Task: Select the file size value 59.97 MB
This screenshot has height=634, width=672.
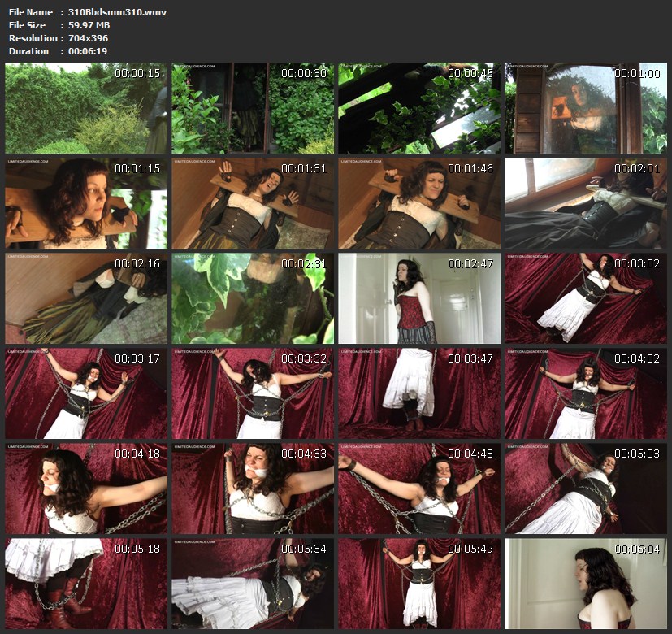Action: 89,25
